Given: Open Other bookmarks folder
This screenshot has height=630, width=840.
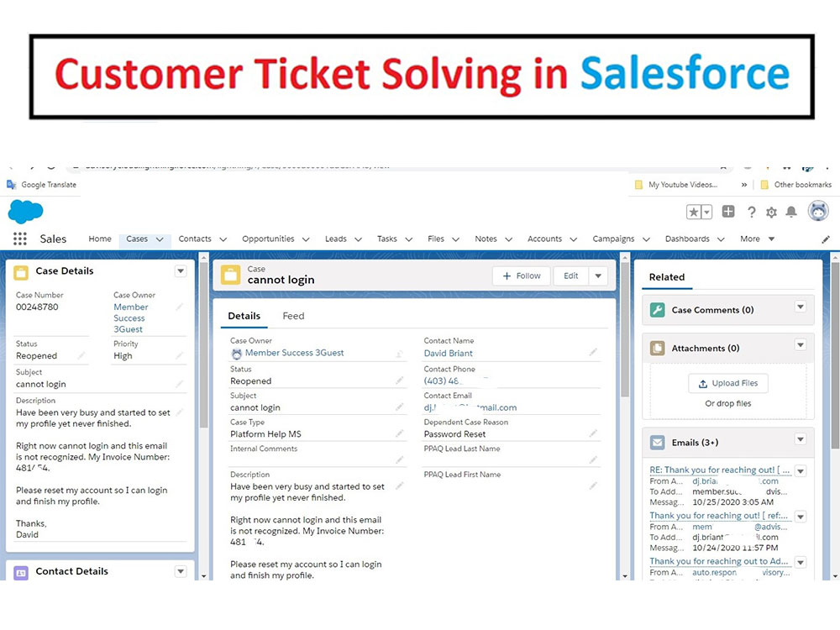Looking at the screenshot, I should coord(796,184).
